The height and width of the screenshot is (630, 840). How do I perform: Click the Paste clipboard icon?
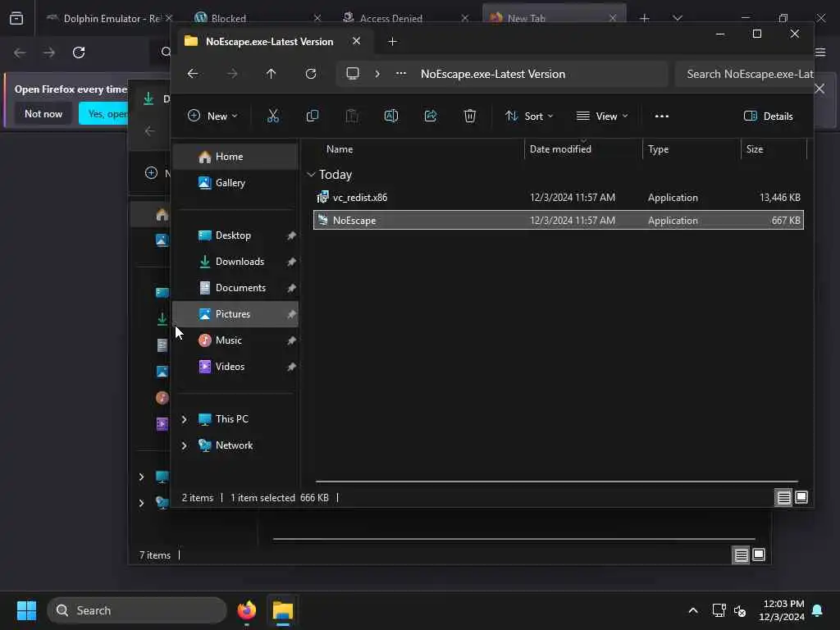pos(352,116)
